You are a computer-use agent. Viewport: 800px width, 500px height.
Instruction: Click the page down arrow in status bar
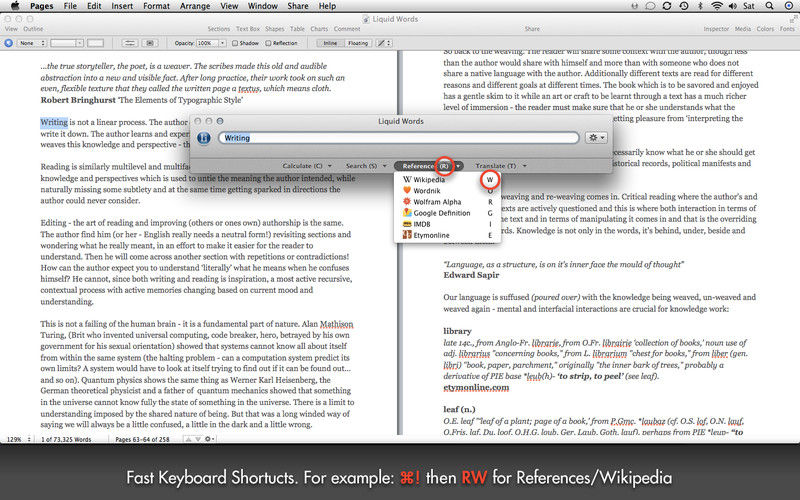[x=197, y=439]
